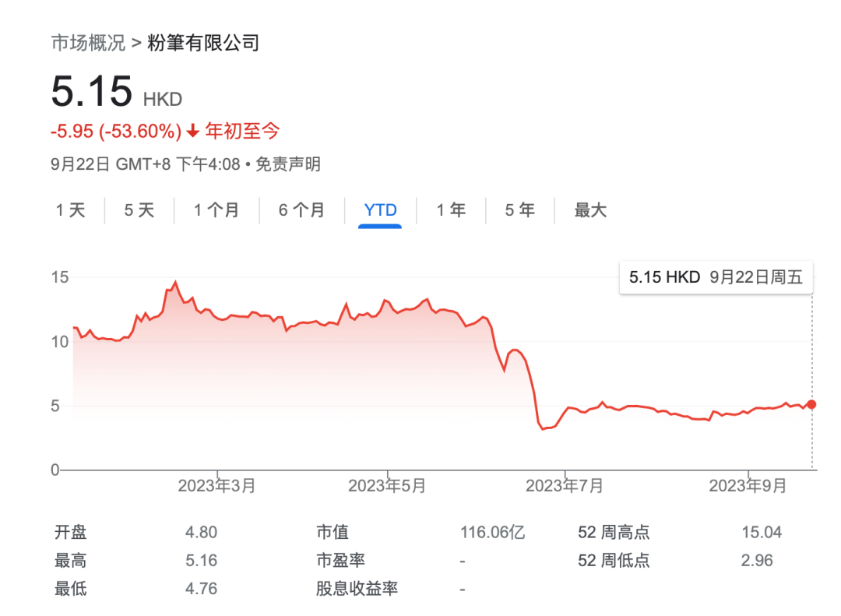This screenshot has width=841, height=616.
Task: Click the 10 y-axis label
Action: [60, 342]
